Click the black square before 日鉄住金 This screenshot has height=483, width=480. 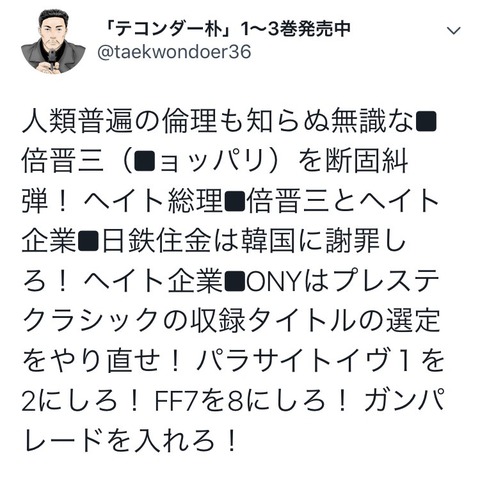(x=88, y=241)
